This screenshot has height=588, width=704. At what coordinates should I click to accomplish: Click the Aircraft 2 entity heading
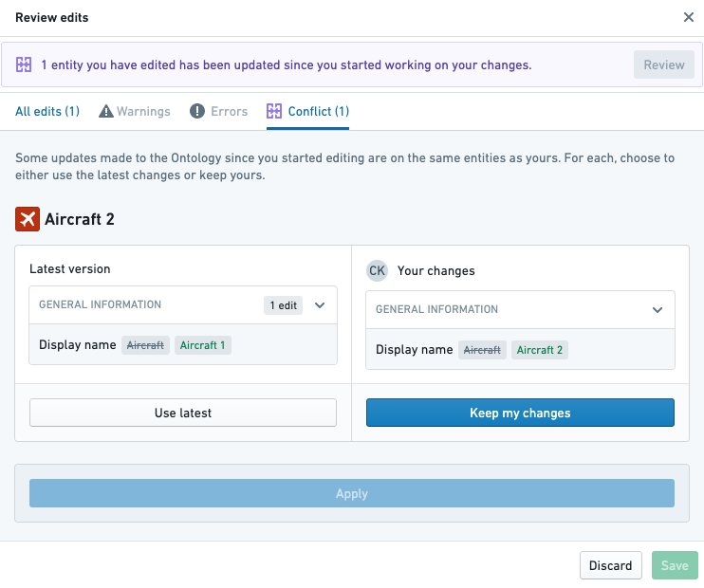click(x=80, y=219)
